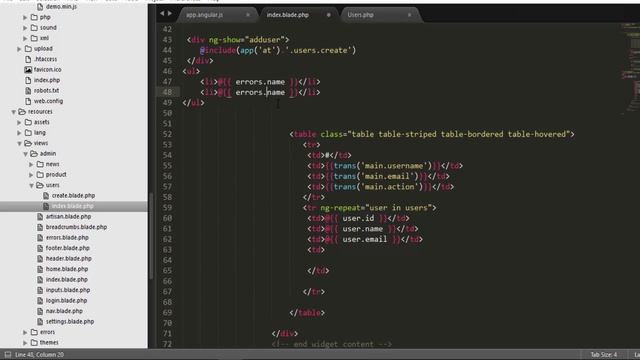
Task: Place cursor on line 59 ng-repeat text
Action: (378, 208)
